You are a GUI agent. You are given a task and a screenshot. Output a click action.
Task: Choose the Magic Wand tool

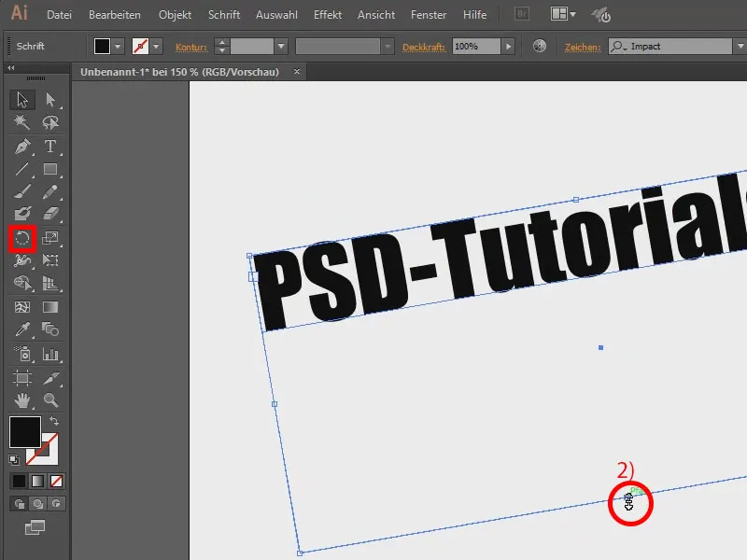pos(22,123)
